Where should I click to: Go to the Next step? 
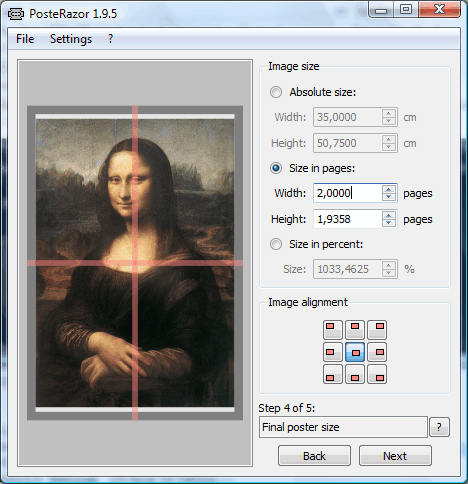[x=395, y=456]
